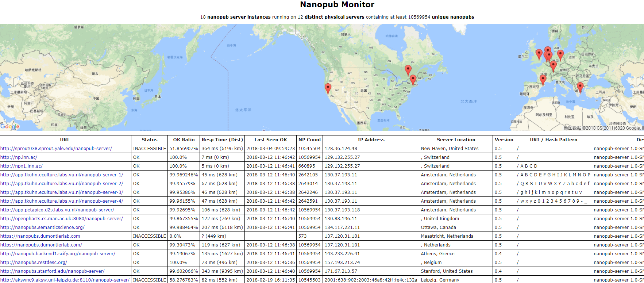Click the Maastricht, Netherlands location cell
644x283 pixels.
tap(456, 236)
